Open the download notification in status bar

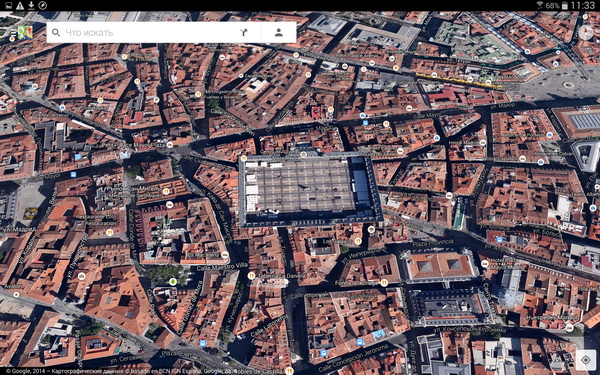31,5
